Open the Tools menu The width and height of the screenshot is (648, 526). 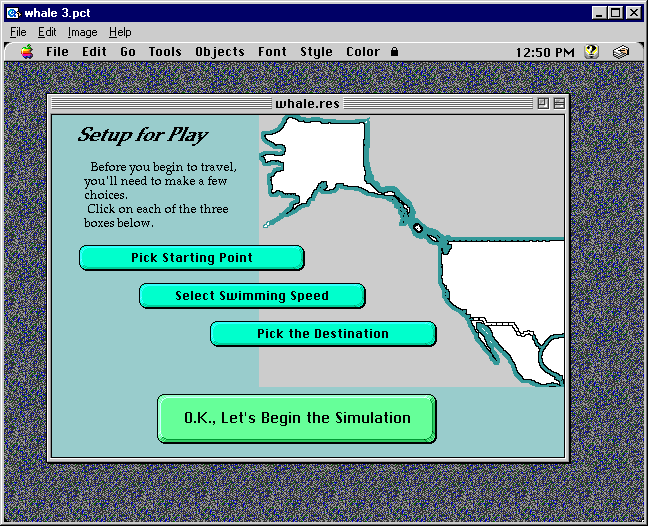tap(165, 52)
